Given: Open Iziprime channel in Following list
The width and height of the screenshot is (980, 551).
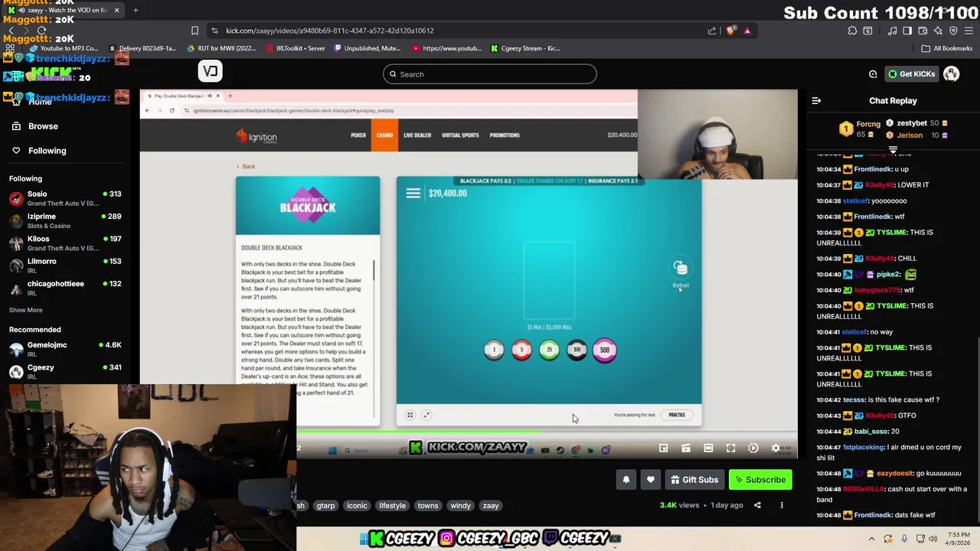Looking at the screenshot, I should point(65,220).
